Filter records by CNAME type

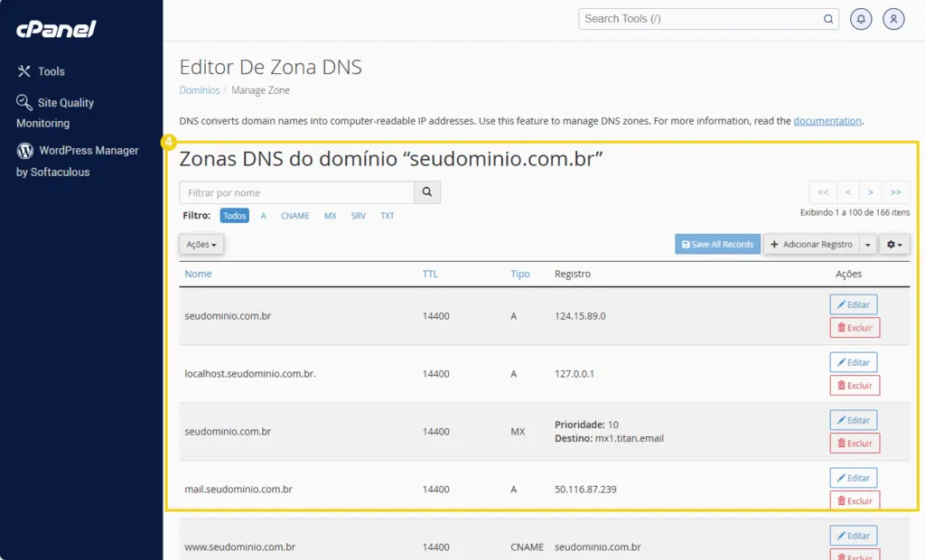point(294,216)
